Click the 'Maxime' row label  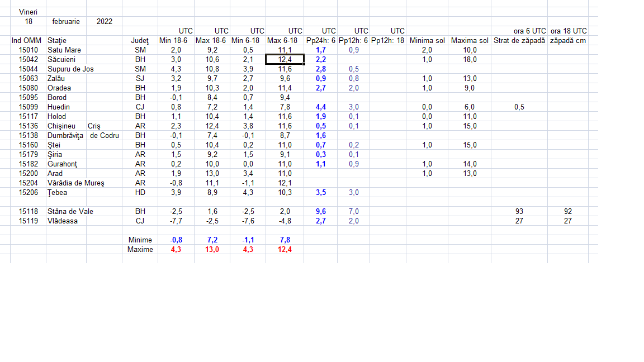pos(140,249)
